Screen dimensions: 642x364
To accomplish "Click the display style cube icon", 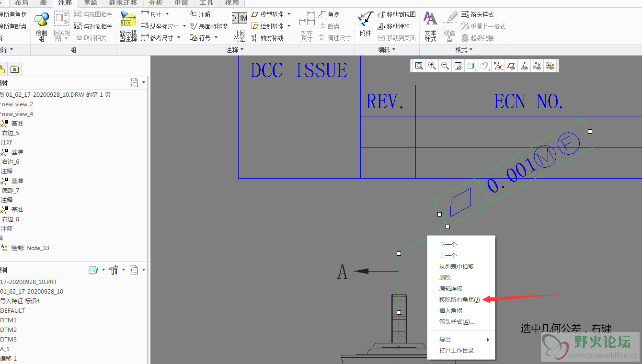I will click(471, 66).
